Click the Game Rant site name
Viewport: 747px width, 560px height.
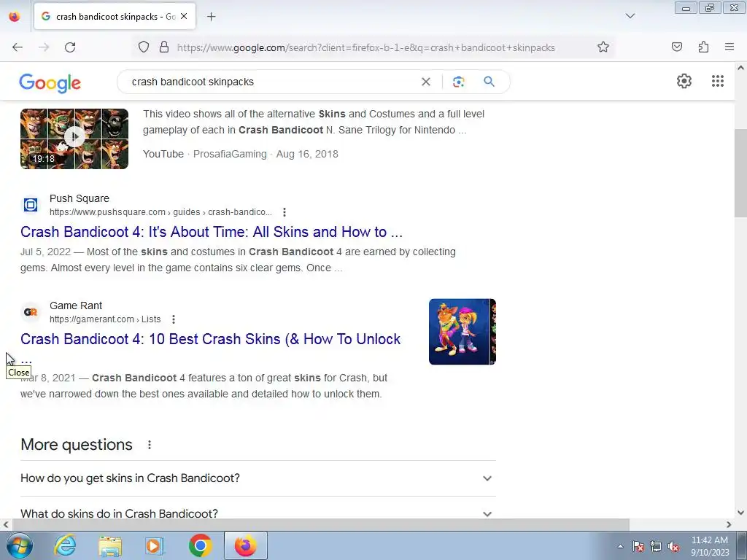[76, 306]
